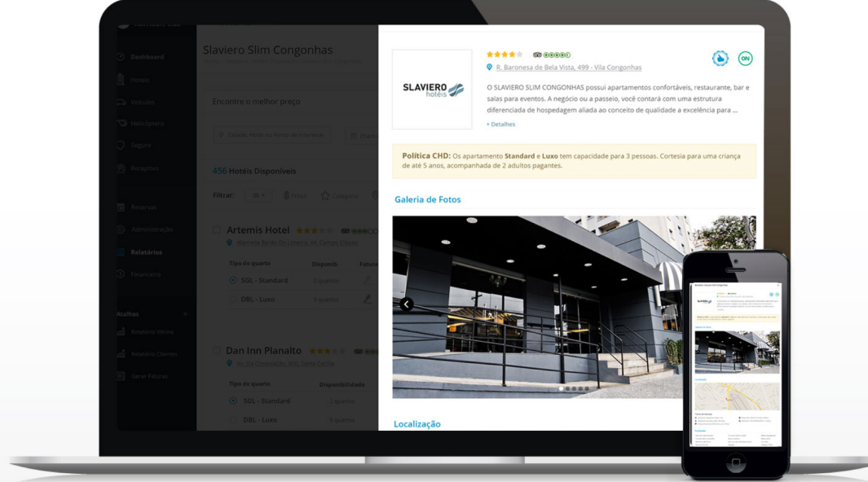This screenshot has height=482, width=868.
Task: Open Hotéis in the sidebar
Action: pyautogui.click(x=139, y=80)
